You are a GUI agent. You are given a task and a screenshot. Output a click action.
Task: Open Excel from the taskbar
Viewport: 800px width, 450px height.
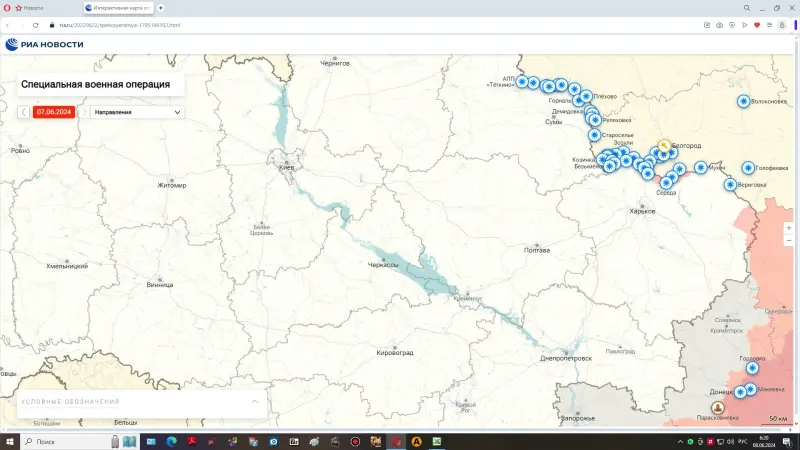[x=437, y=442]
